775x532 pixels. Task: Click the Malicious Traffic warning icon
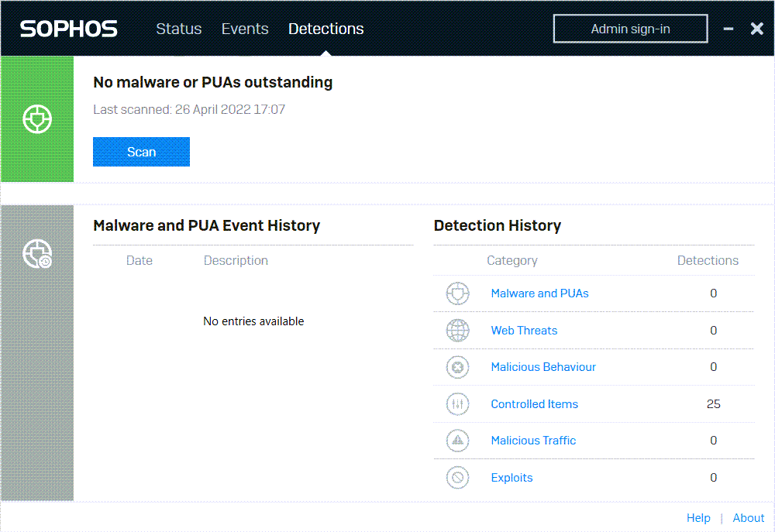[458, 441]
